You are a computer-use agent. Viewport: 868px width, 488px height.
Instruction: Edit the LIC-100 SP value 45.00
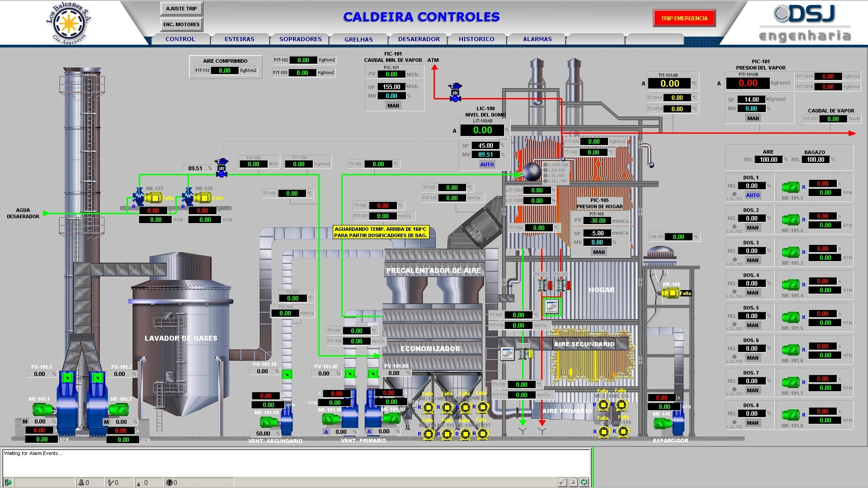point(486,145)
